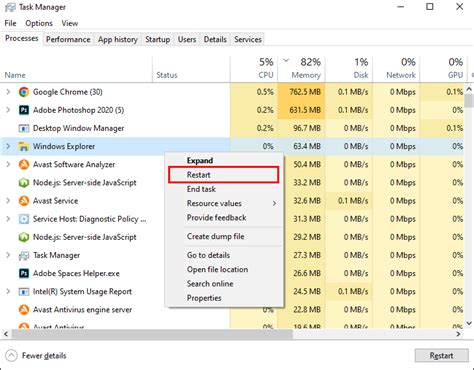Switch to the Services tab
The height and width of the screenshot is (370, 474).
tap(248, 39)
